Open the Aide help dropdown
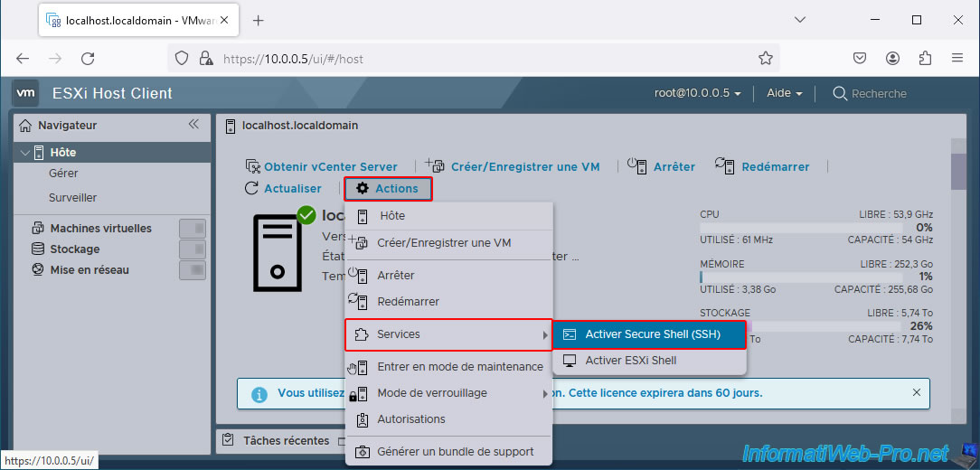 pos(784,93)
